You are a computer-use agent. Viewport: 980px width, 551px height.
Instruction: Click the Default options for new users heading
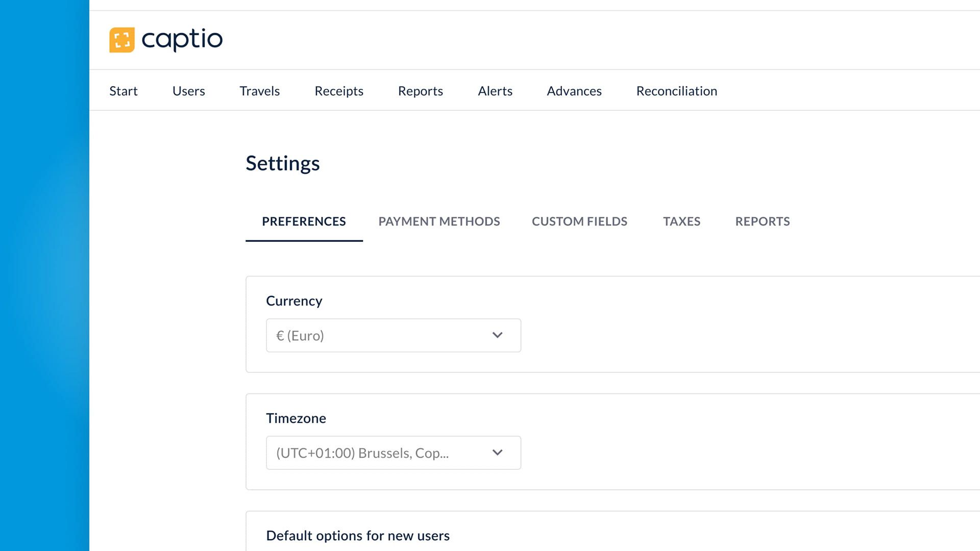coord(358,536)
